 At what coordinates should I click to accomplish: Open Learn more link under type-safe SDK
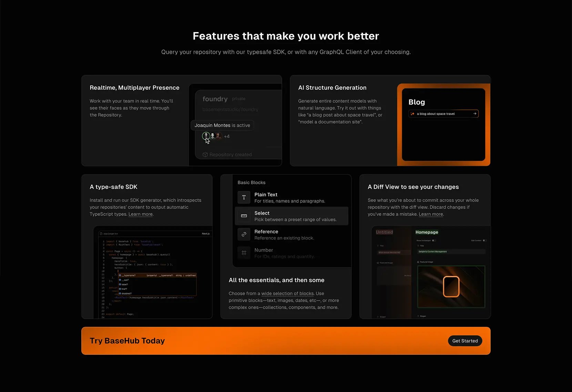tap(141, 214)
